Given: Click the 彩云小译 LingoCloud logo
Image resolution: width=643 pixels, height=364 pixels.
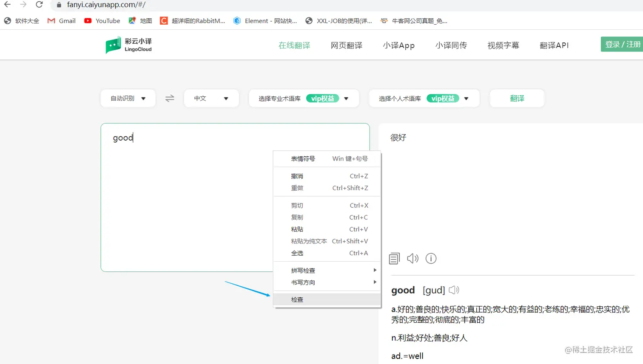Looking at the screenshot, I should tap(129, 45).
